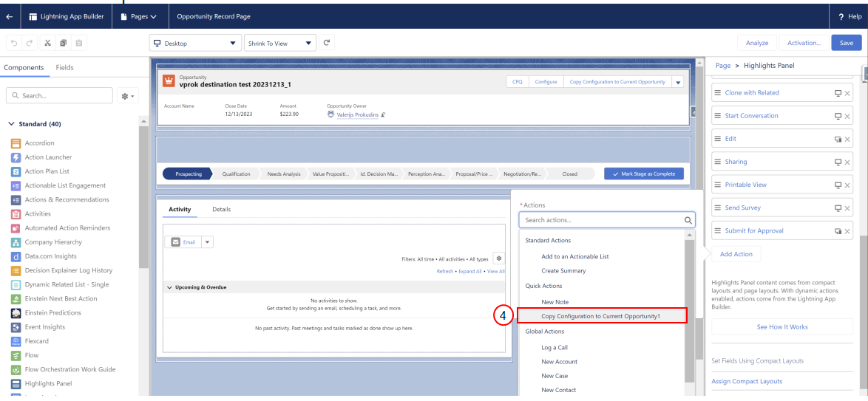Collapse the Standard (40) components section

coord(13,124)
